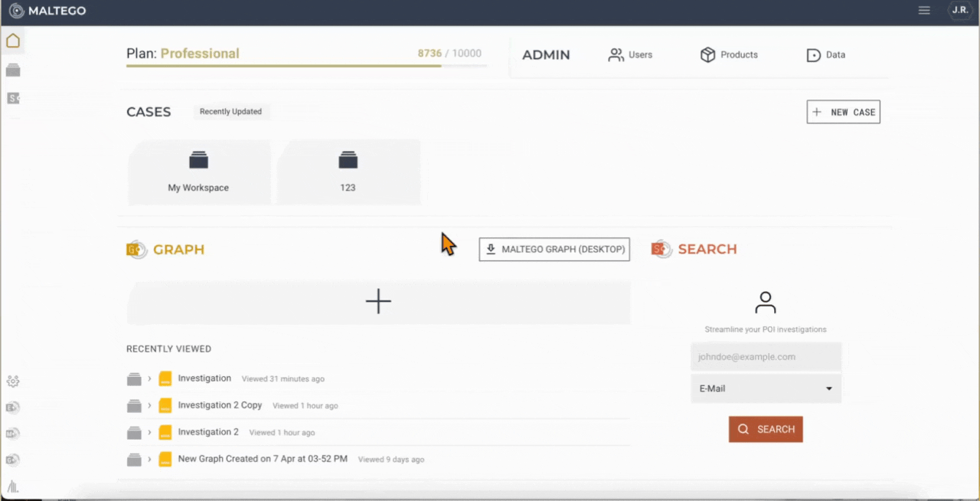Screen dimensions: 980x501
Task: Open the settings gear in sidebar
Action: click(13, 381)
